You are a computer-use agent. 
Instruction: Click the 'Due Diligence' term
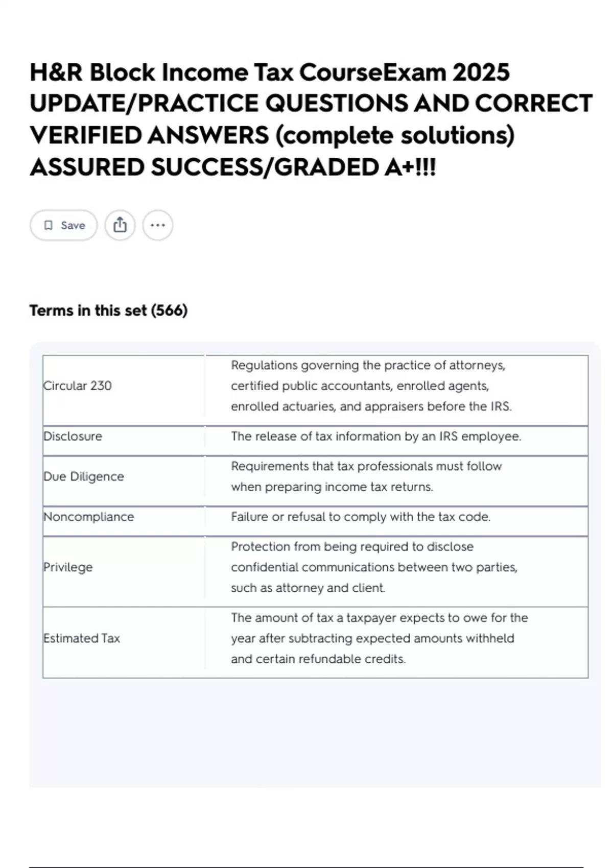pos(84,476)
